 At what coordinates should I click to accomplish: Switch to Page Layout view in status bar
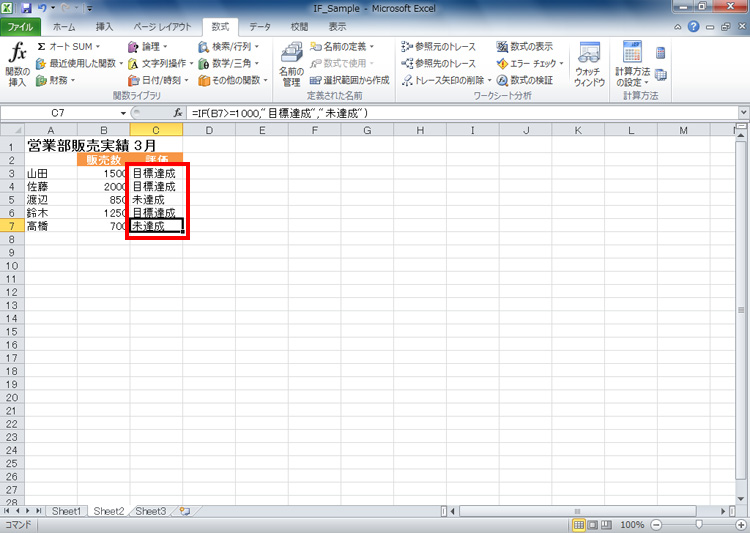(x=593, y=525)
